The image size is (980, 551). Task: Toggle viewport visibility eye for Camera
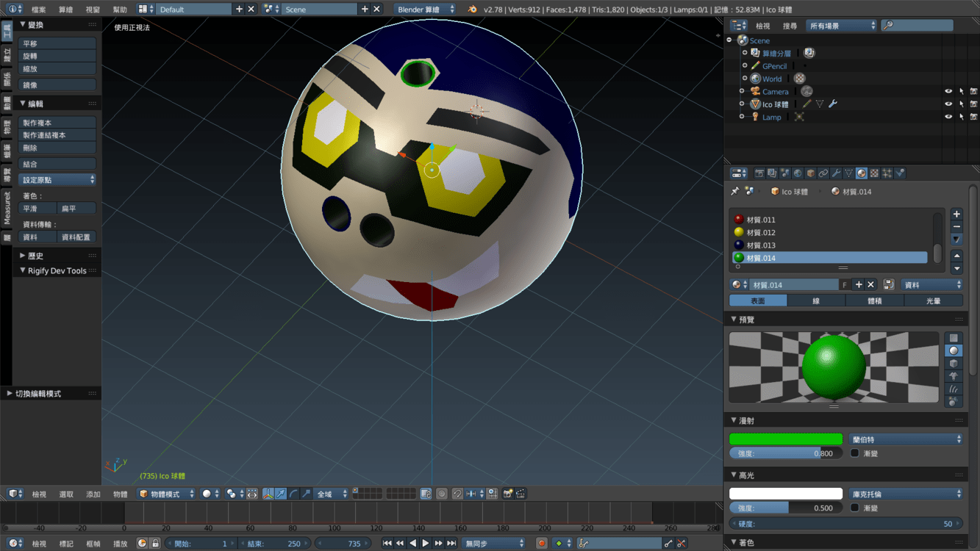coord(948,92)
